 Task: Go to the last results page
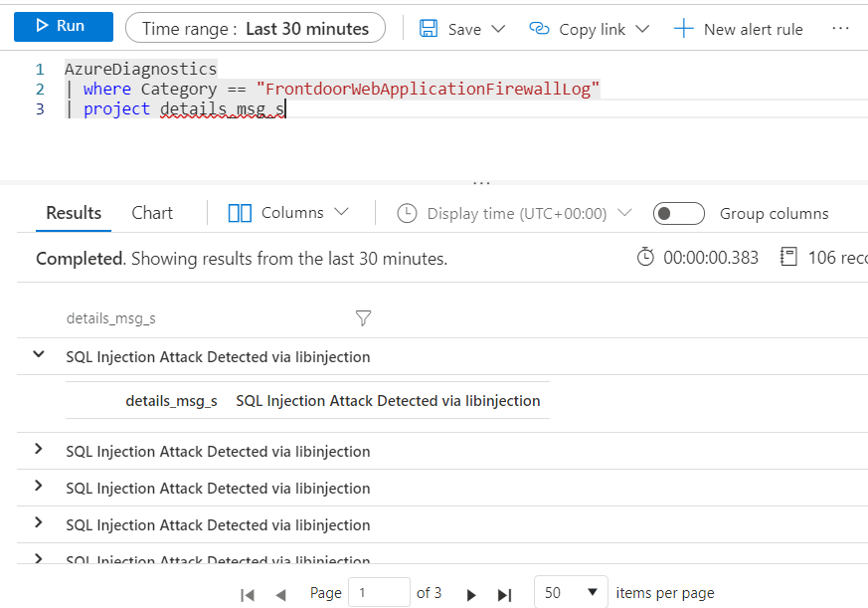tap(504, 593)
